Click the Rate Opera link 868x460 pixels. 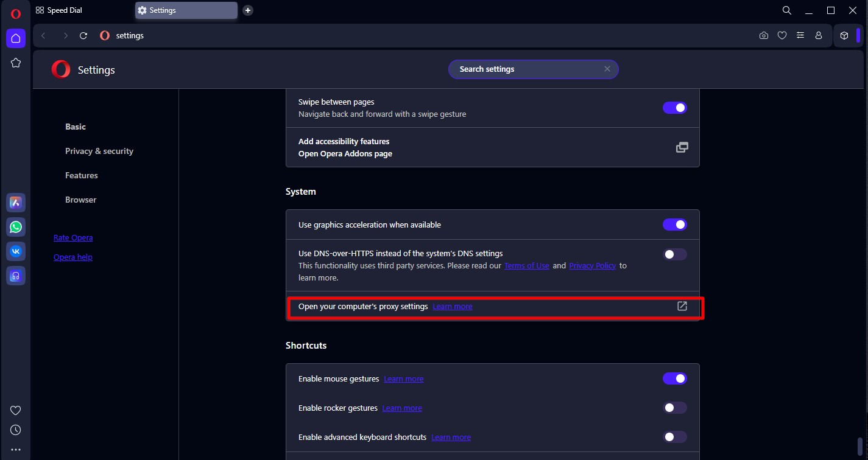click(73, 238)
